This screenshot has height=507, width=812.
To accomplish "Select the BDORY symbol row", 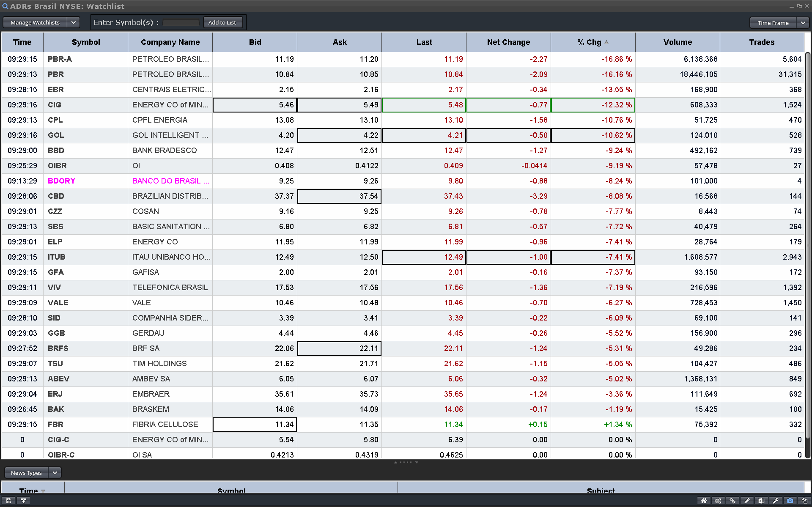I will click(x=62, y=181).
